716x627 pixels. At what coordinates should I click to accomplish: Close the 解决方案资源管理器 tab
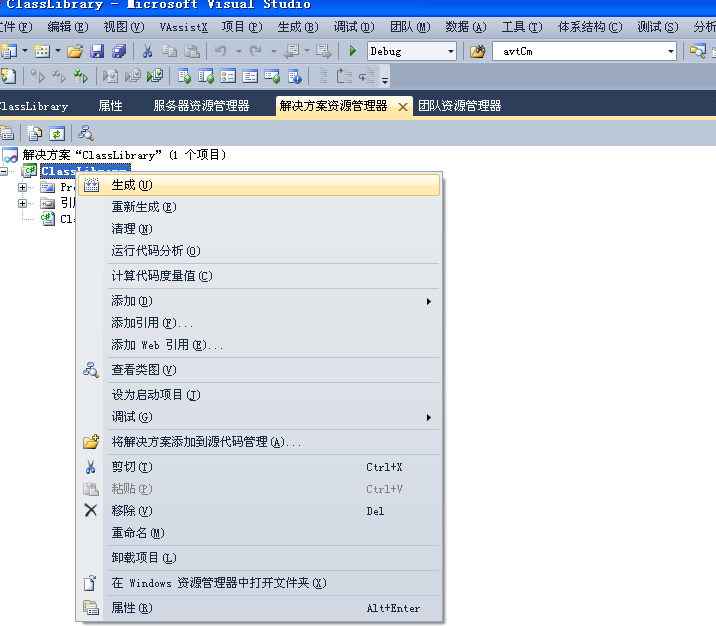[x=403, y=107]
